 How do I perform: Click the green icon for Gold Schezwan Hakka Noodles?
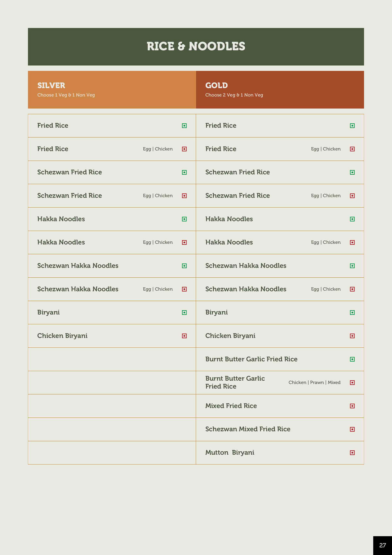coord(352,266)
